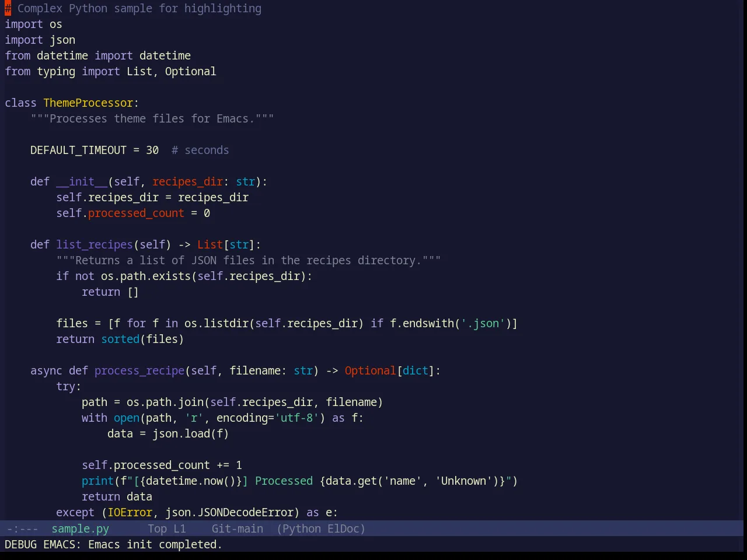The width and height of the screenshot is (747, 560).
Task: Click the Git-main version control indicator
Action: (237, 528)
